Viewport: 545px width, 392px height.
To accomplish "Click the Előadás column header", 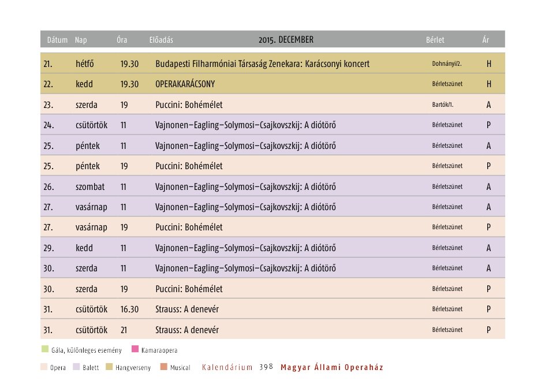I will pos(161,40).
